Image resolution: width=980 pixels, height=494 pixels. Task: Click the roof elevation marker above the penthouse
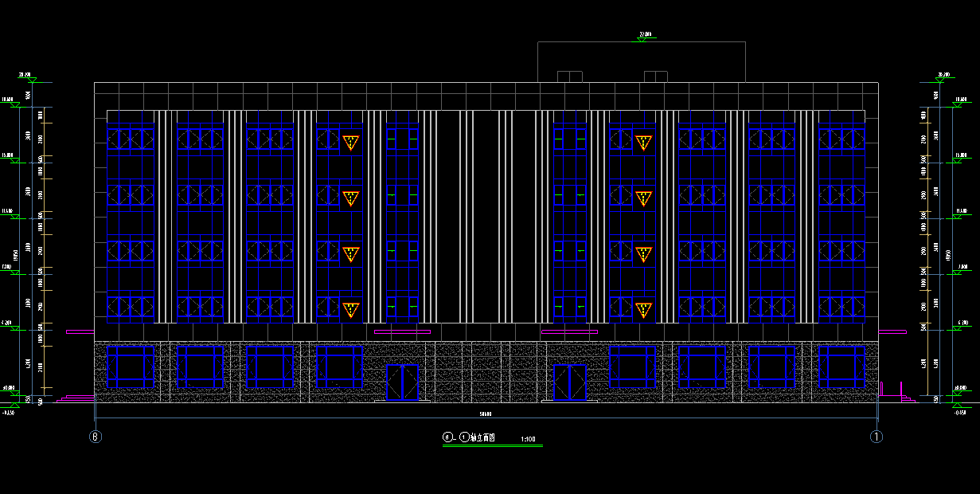click(x=643, y=36)
